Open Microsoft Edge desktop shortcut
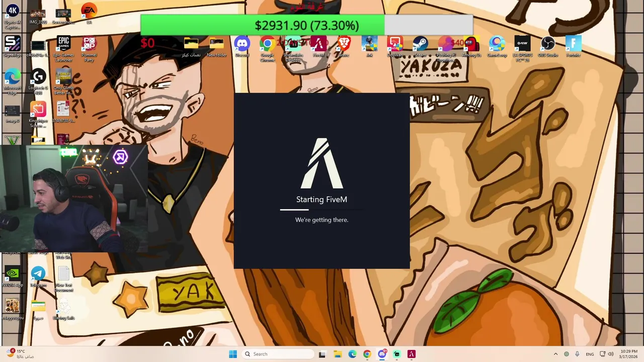644x362 pixels. pos(12,81)
